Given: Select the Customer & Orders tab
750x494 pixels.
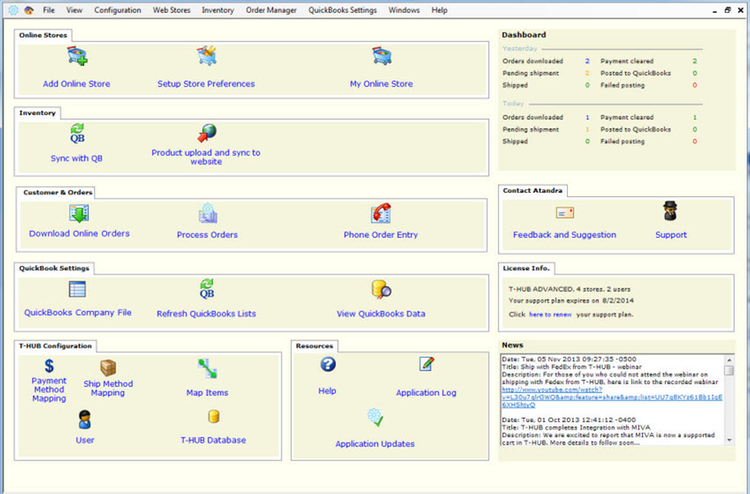Looking at the screenshot, I should 57,192.
